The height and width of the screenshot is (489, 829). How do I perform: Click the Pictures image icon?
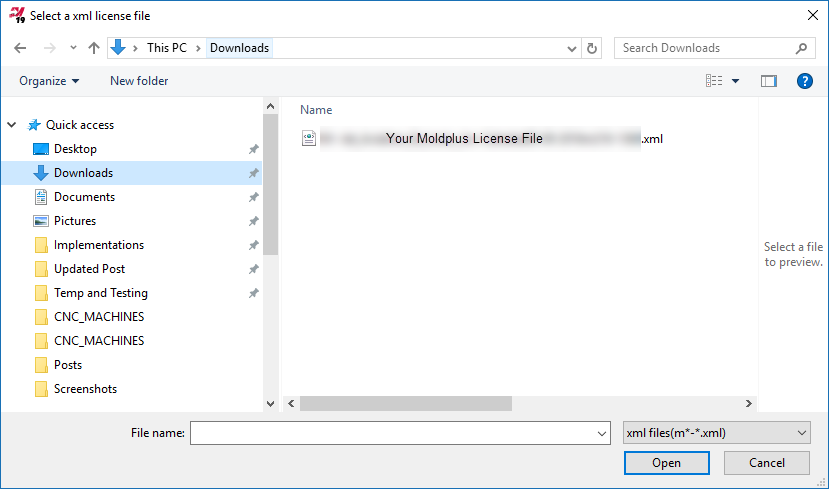point(41,221)
